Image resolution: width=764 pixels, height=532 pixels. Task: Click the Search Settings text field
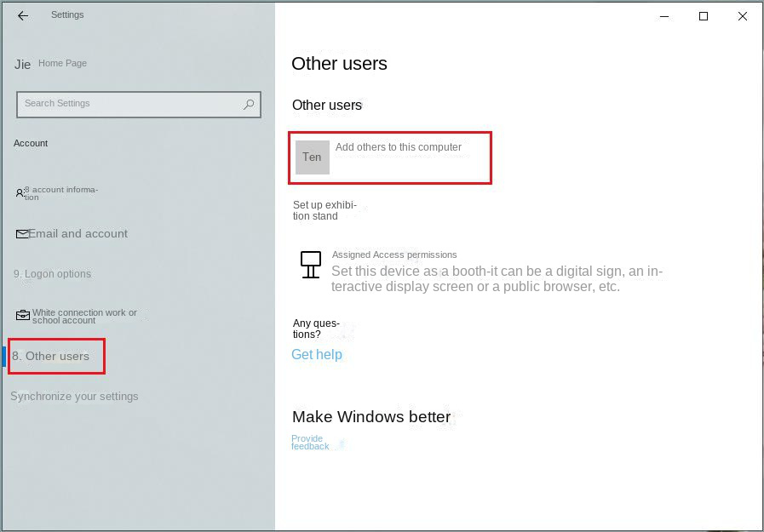(x=128, y=104)
